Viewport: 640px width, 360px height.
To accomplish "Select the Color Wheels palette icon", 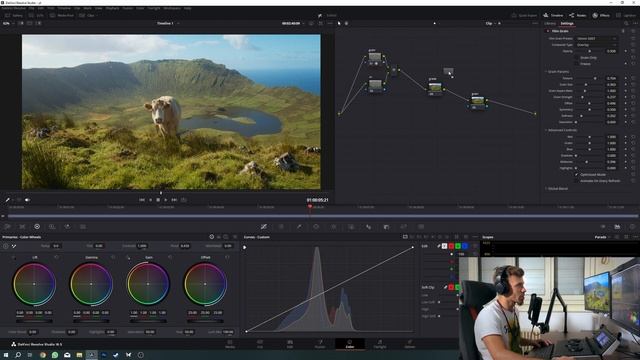I will (x=37, y=227).
